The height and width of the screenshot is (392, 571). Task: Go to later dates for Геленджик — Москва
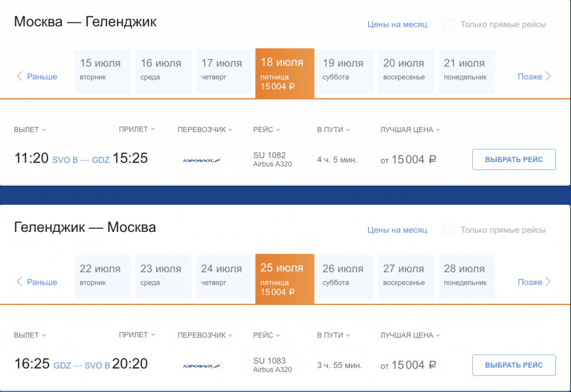click(x=534, y=282)
